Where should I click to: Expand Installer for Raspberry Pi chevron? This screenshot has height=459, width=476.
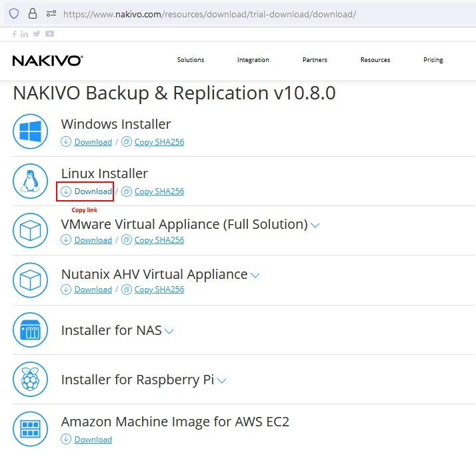pyautogui.click(x=222, y=381)
